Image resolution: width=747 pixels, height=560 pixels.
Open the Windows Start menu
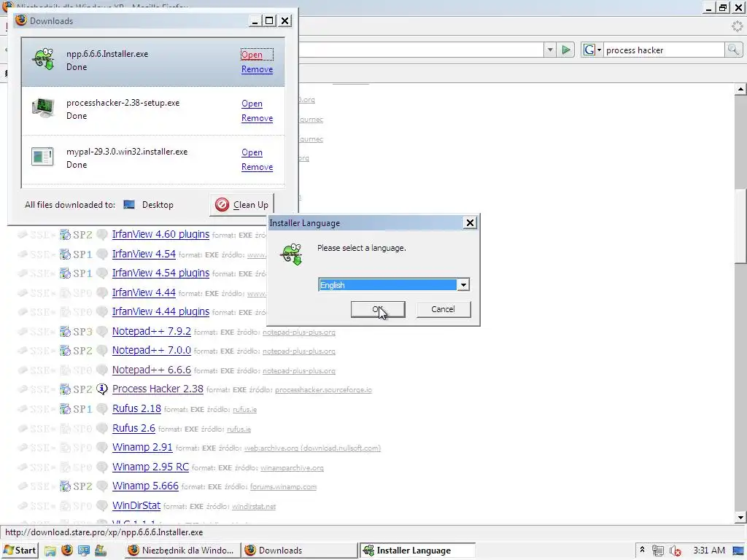tap(20, 551)
